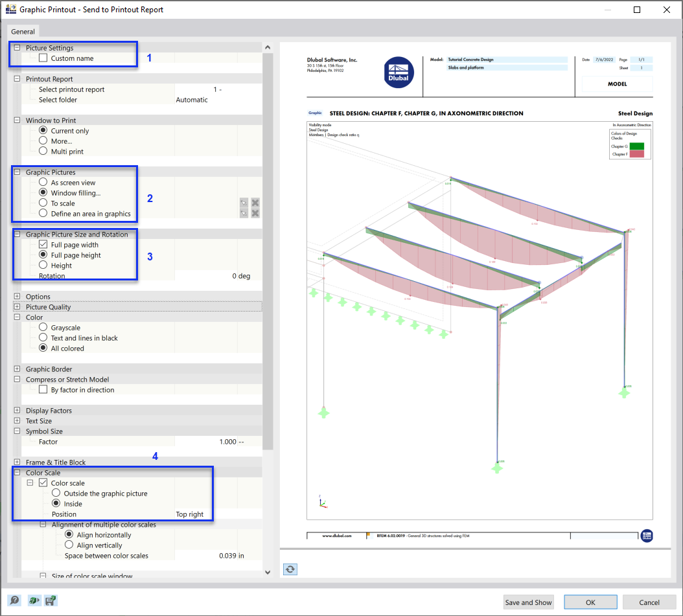Refresh the print preview
This screenshot has width=683, height=616.
pos(290,569)
